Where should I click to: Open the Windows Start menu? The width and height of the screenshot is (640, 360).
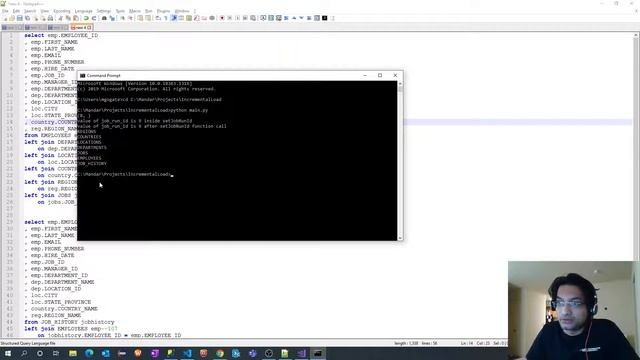7,353
